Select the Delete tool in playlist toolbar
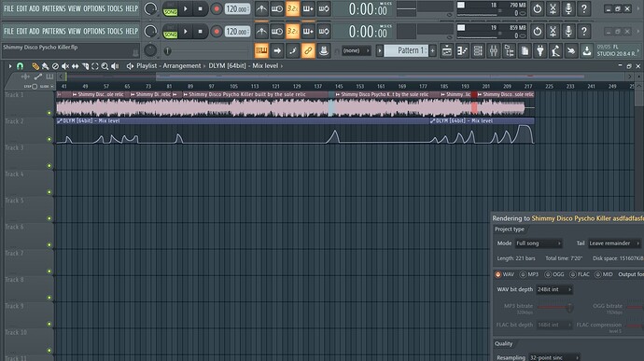Screen dimensions: 644x361 [55, 65]
